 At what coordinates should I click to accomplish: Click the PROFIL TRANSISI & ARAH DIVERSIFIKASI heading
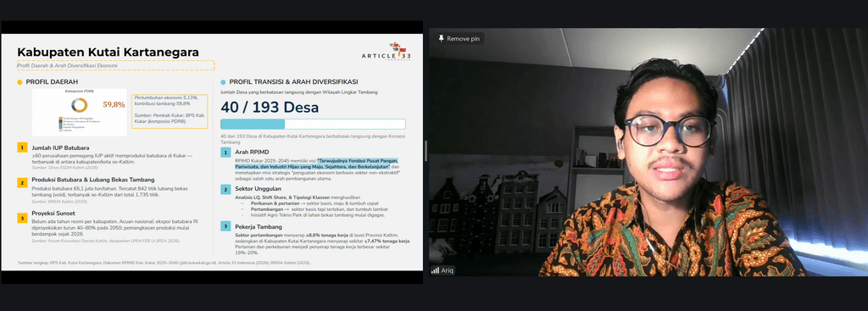coord(294,82)
